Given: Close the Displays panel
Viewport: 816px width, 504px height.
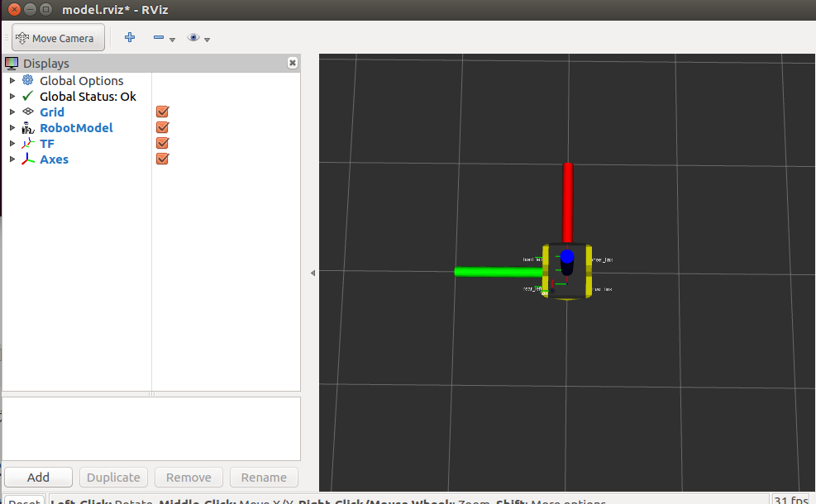Looking at the screenshot, I should click(x=293, y=63).
